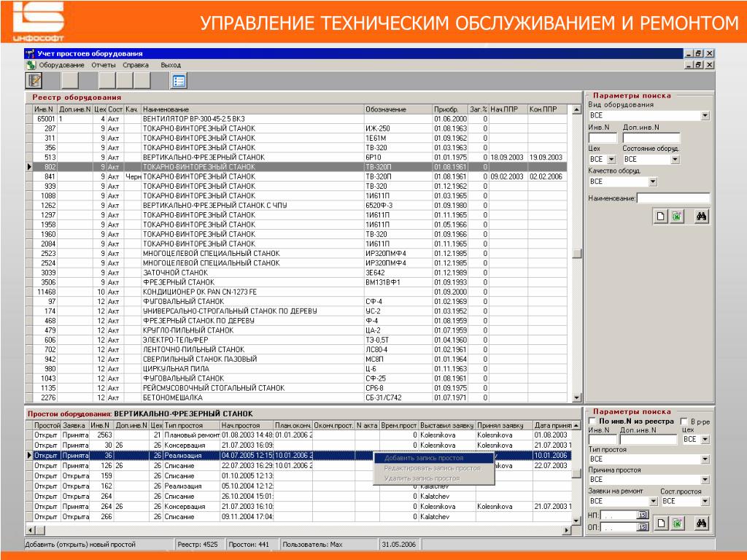Open the Справка menu
Viewport: 747px width, 560px height.
pos(135,65)
